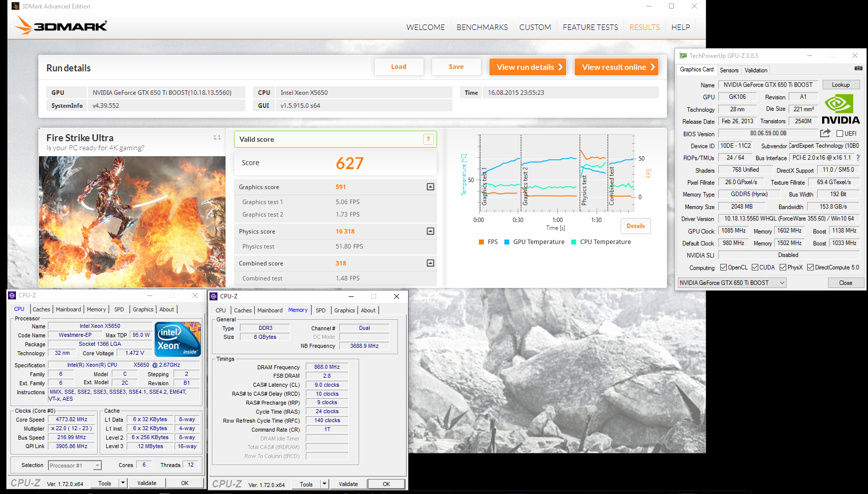This screenshot has width=868, height=494.
Task: Click the GPU Name field in GPU-Z
Action: click(768, 85)
